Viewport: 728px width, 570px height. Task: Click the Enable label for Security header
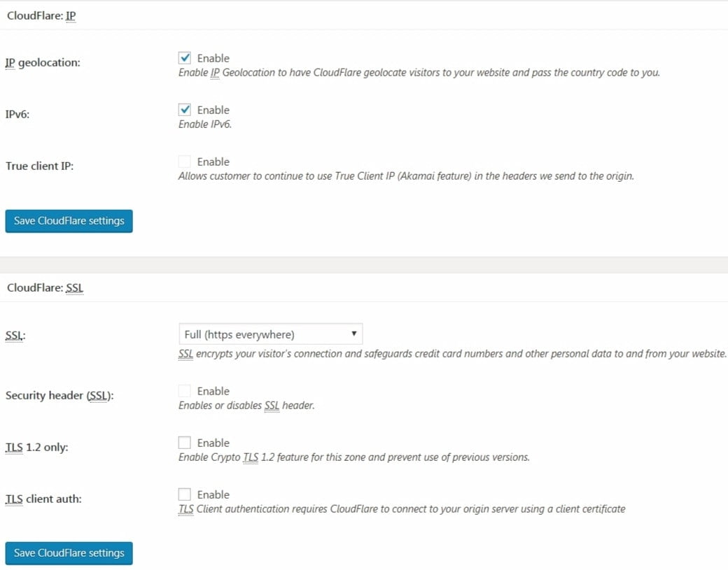click(213, 392)
